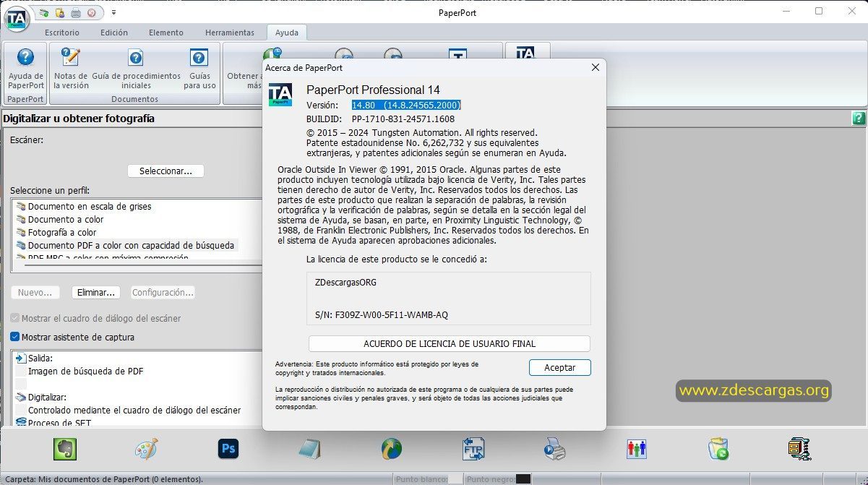Select the Punto blanco color swatch
The height and width of the screenshot is (485, 868).
pyautogui.click(x=455, y=478)
